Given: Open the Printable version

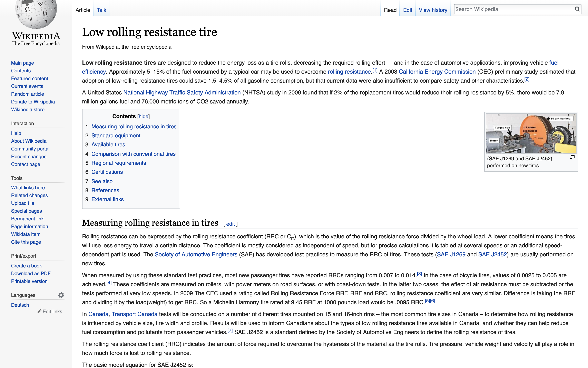Looking at the screenshot, I should (x=29, y=281).
